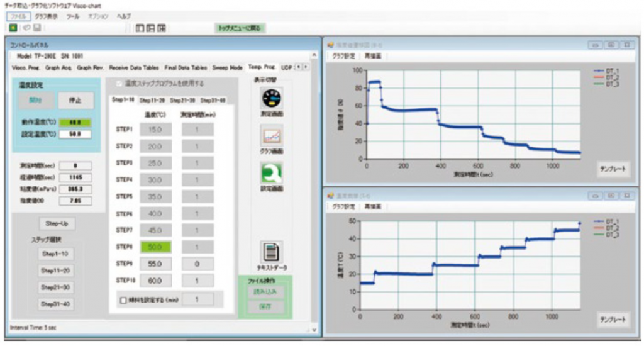Image resolution: width=644 pixels, height=346 pixels.
Task: Open the graph screen chart icon
Action: (x=271, y=137)
